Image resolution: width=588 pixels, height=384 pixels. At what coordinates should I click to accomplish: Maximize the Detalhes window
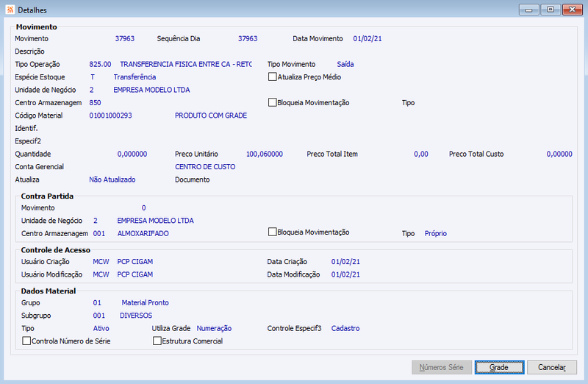551,10
